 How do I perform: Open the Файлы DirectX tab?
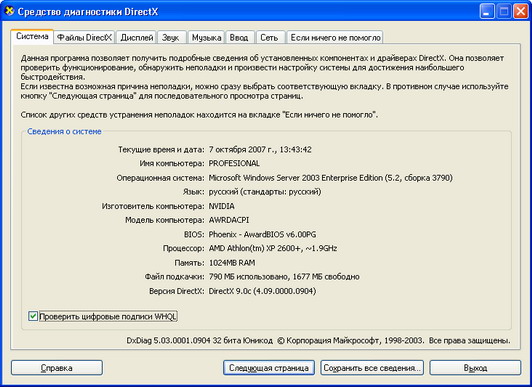coord(84,38)
